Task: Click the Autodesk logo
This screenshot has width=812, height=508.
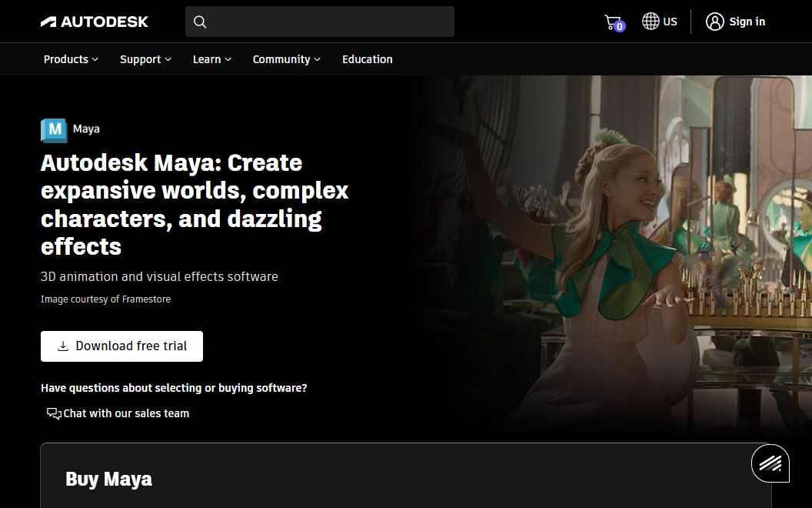Action: pos(95,22)
